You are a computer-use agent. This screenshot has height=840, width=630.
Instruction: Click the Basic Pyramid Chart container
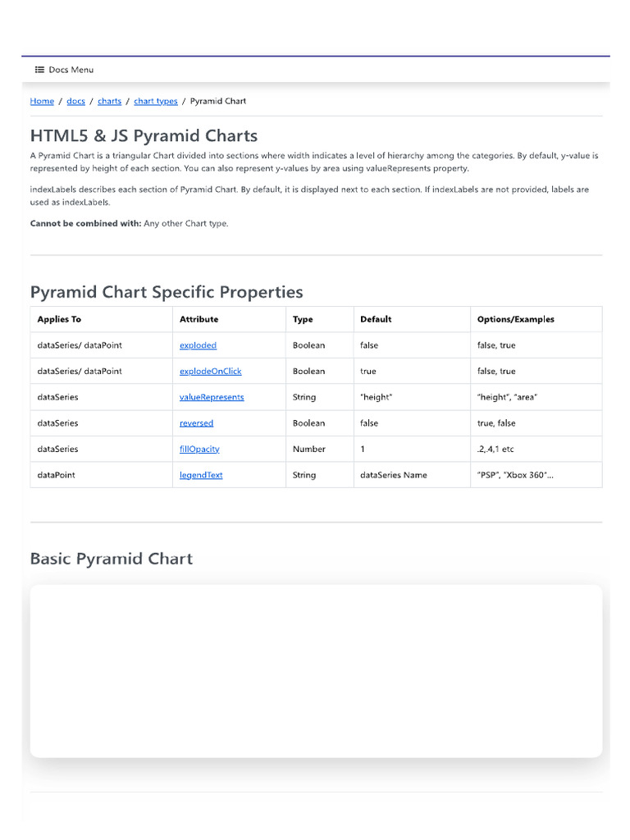click(316, 671)
